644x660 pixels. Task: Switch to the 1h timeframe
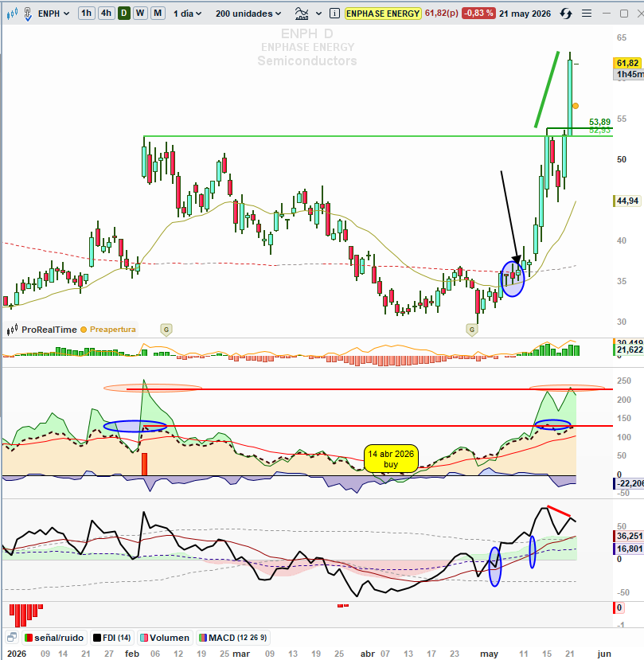[x=86, y=13]
